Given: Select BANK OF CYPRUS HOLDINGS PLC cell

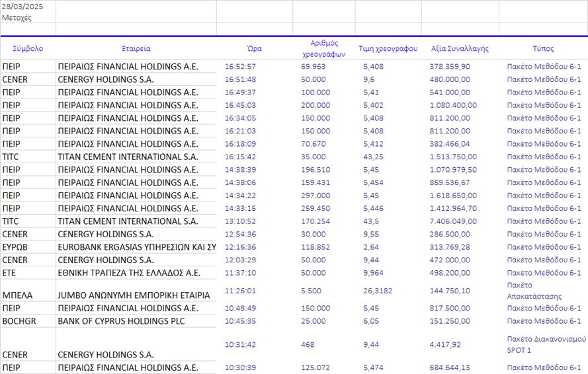Looking at the screenshot, I should coord(122,321).
